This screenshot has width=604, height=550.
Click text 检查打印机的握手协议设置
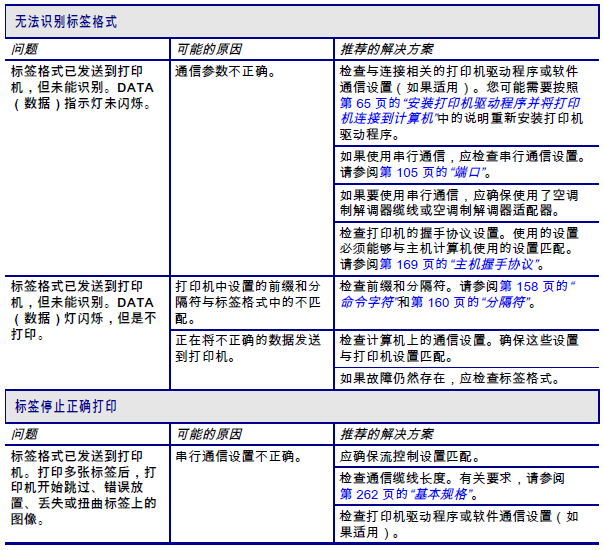[x=459, y=249]
